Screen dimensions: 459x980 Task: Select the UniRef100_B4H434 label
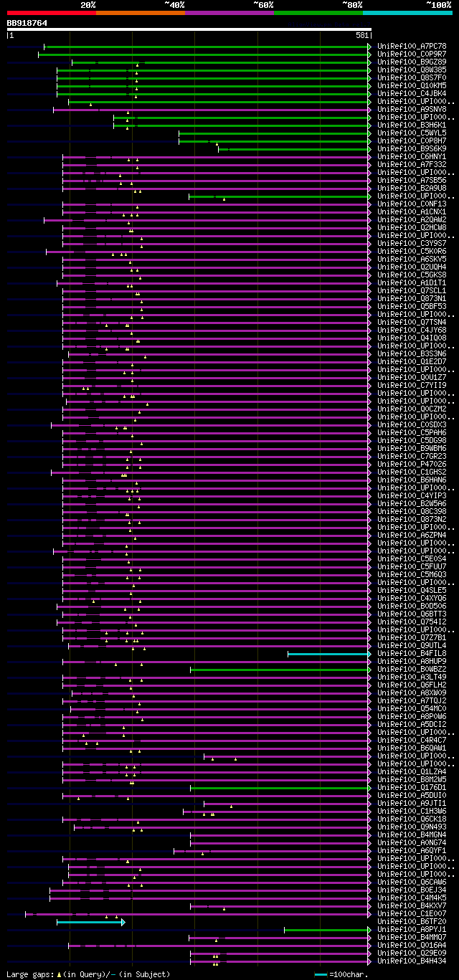click(x=412, y=961)
